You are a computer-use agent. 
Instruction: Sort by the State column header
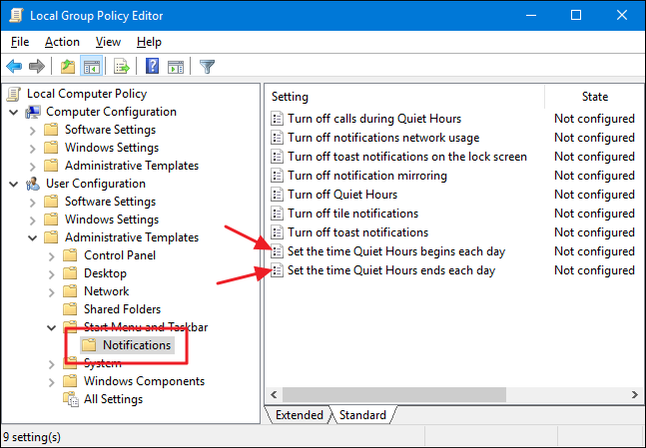595,96
